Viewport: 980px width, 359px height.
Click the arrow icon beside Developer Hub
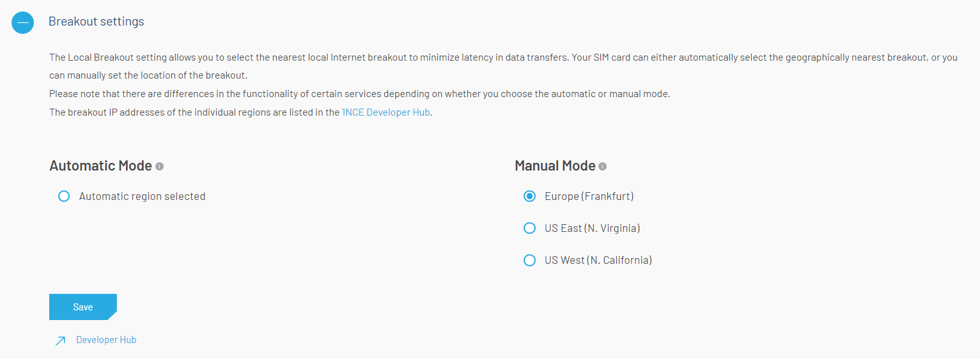(x=60, y=340)
